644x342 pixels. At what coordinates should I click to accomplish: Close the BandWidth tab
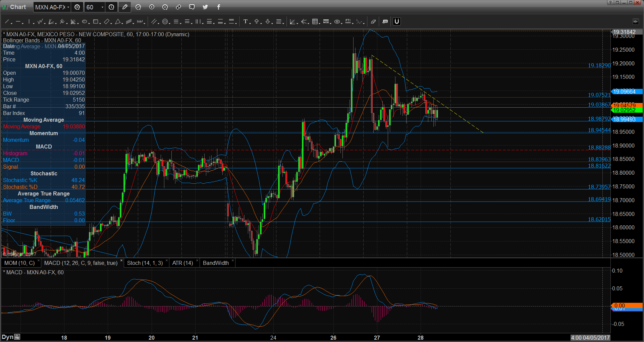coord(233,261)
